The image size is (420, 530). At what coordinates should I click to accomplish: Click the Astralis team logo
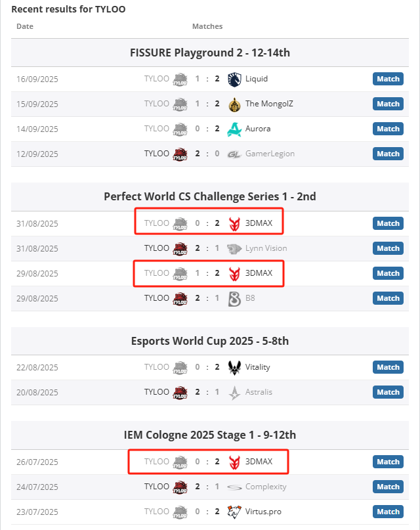tap(234, 392)
